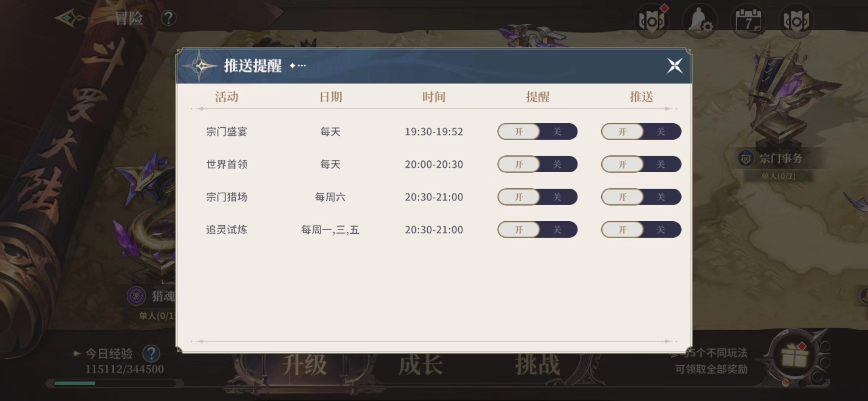Toggle 宗门猎场 reminder switch
This screenshot has height=401, width=868.
click(537, 197)
